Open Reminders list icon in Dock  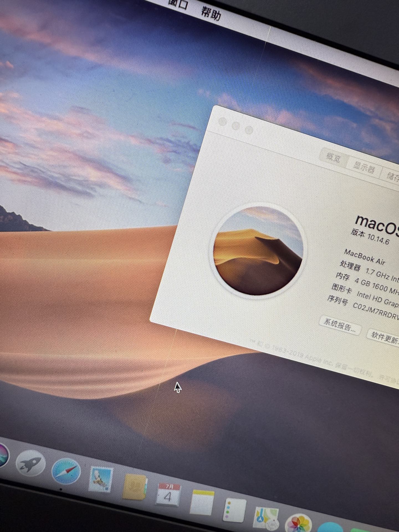tap(234, 510)
